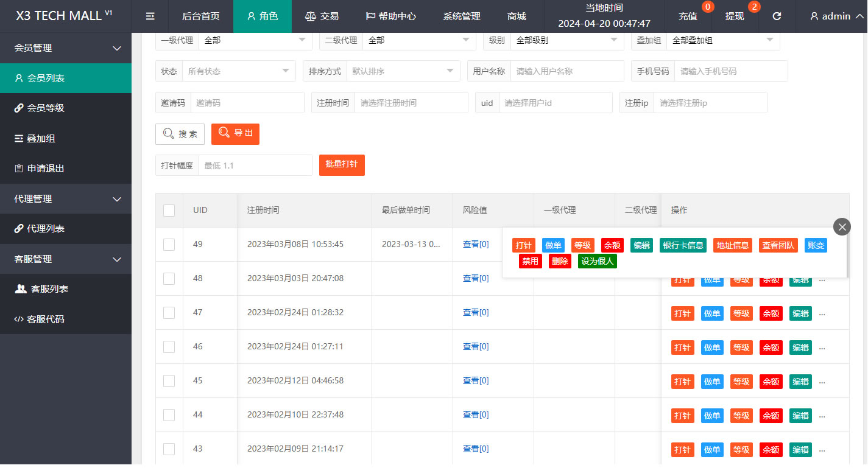Click 设为假人 in actions popup
Image resolution: width=868 pixels, height=468 pixels.
tap(598, 261)
